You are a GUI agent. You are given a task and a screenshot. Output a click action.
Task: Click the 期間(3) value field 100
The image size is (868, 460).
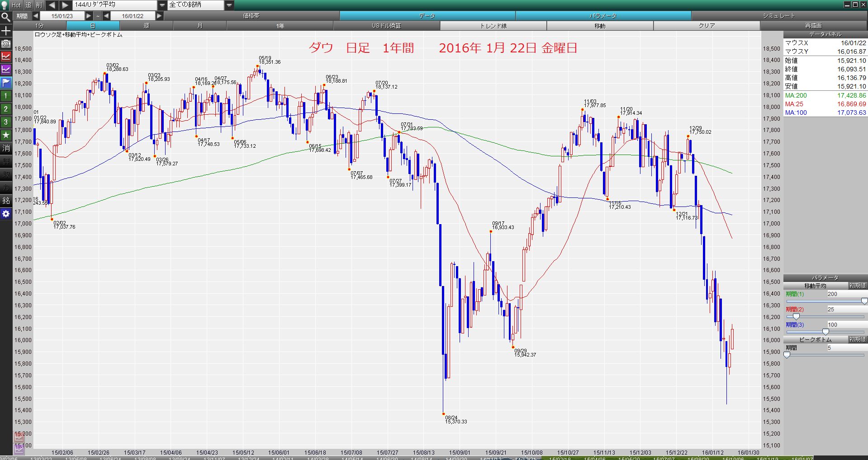pos(847,324)
